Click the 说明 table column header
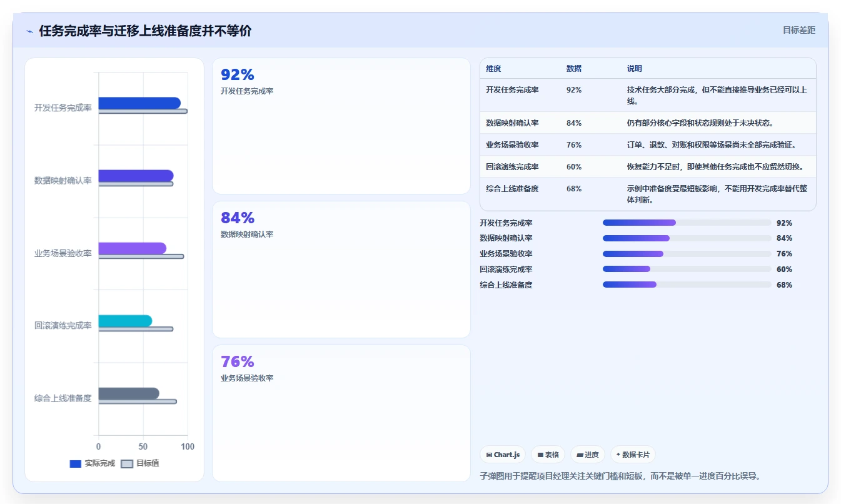 [635, 69]
